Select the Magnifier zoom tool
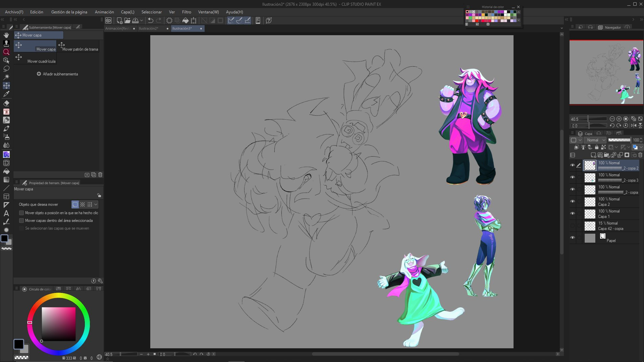644x362 pixels. point(6,52)
